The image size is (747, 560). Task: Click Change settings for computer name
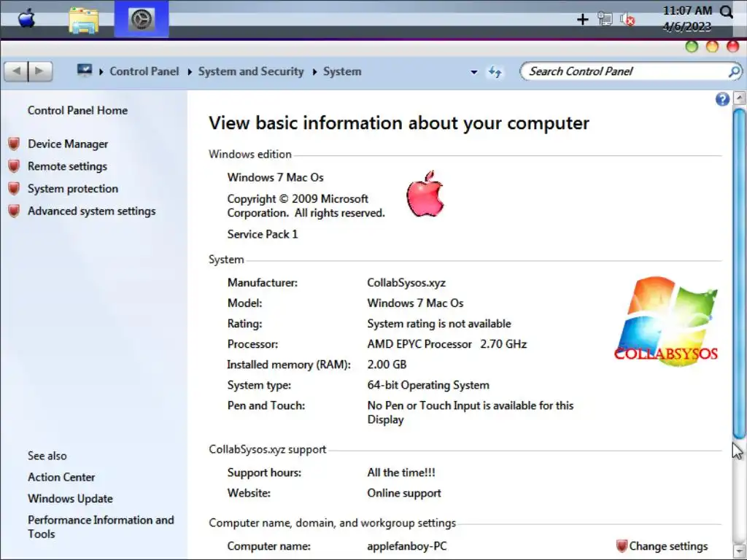(x=668, y=546)
